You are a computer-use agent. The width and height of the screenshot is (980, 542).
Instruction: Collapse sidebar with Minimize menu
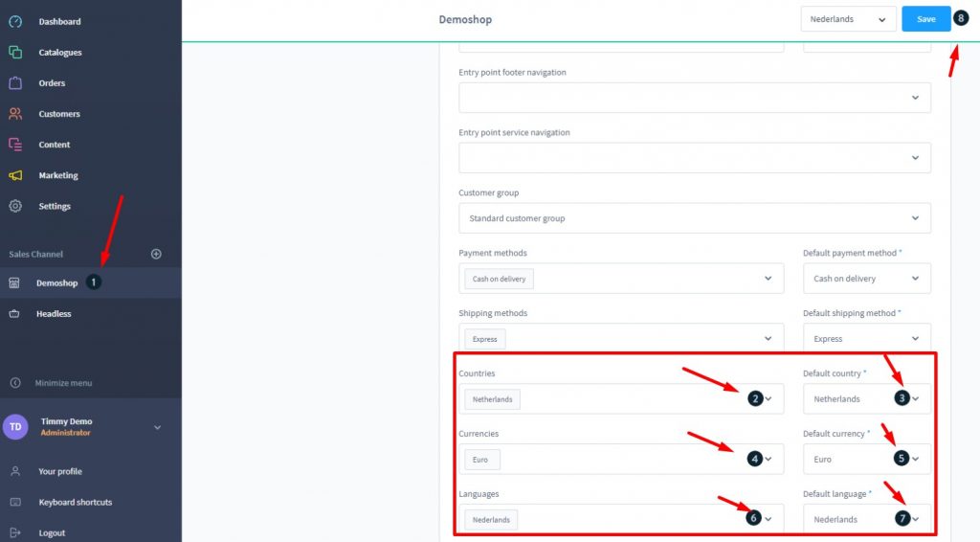[63, 383]
